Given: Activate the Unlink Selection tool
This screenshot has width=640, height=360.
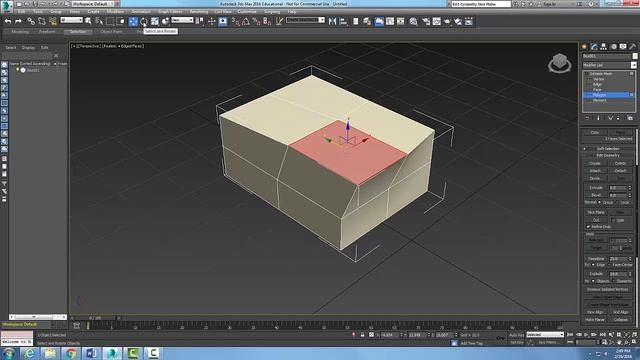Looking at the screenshot, I should click(42, 21).
